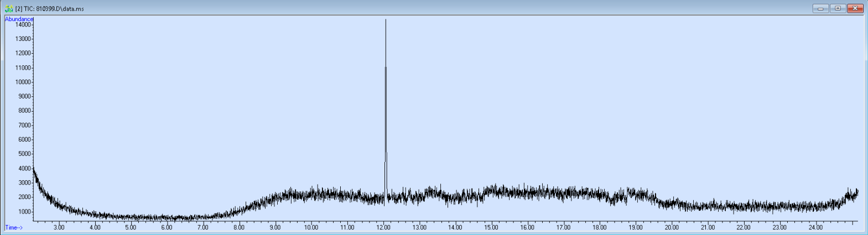Click the 7000 abundance tick label
The height and width of the screenshot is (235, 868).
[x=25, y=126]
